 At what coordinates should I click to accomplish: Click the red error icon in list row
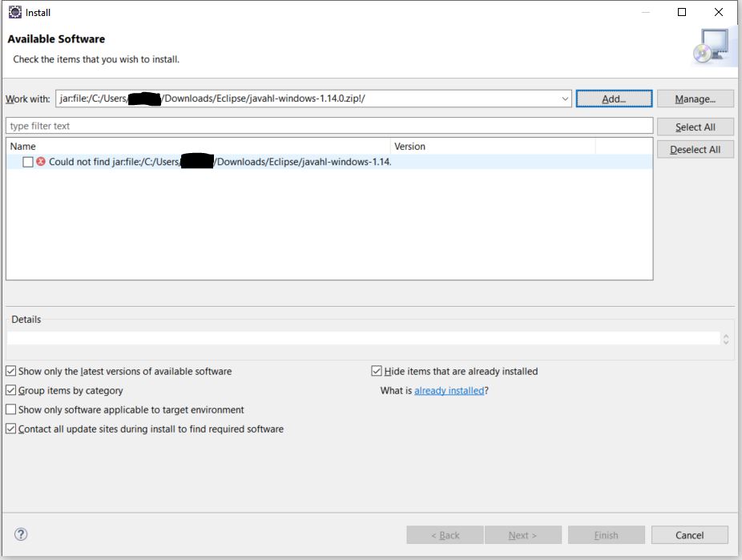pyautogui.click(x=41, y=162)
